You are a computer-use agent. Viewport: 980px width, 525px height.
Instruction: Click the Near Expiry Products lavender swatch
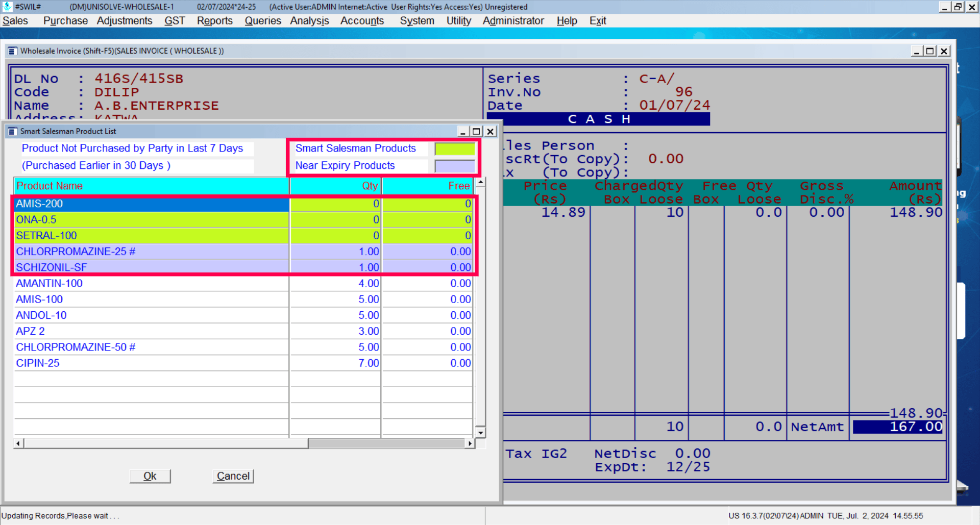pos(455,166)
